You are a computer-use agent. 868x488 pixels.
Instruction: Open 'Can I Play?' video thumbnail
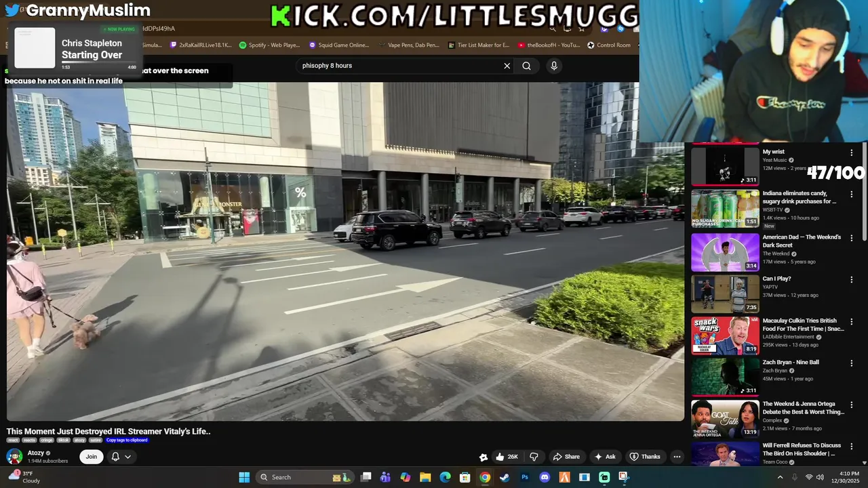tap(725, 294)
